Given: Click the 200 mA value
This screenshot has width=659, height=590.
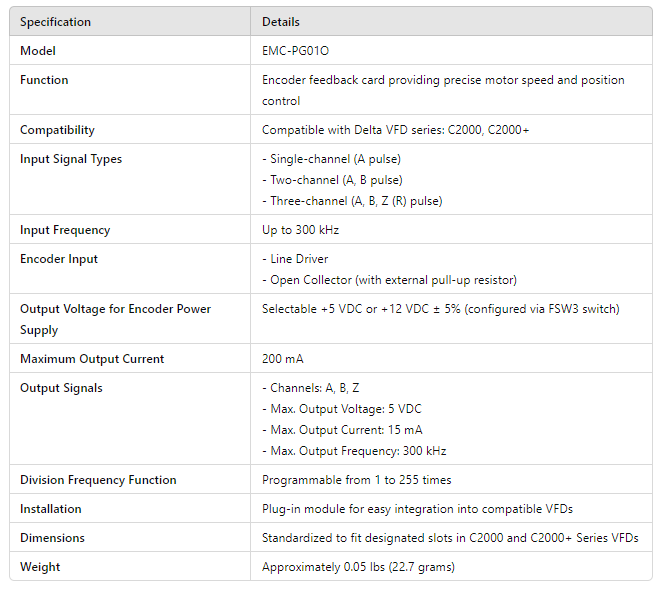Looking at the screenshot, I should tap(283, 359).
